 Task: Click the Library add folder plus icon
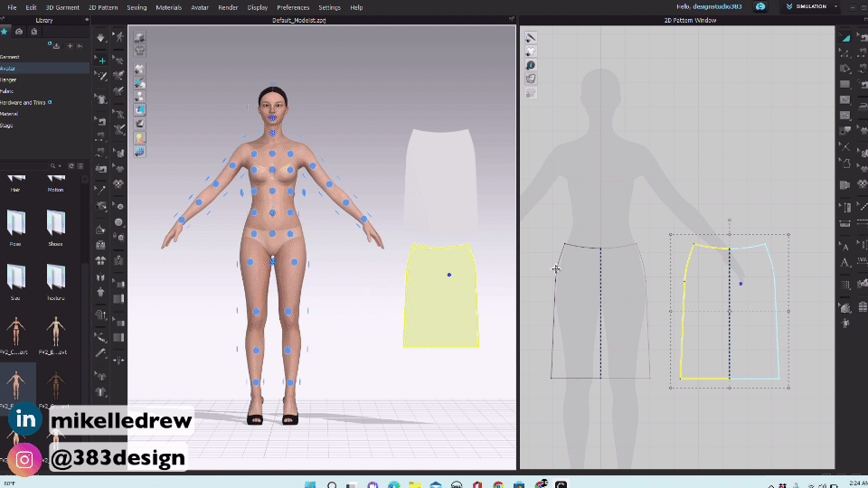click(x=70, y=45)
